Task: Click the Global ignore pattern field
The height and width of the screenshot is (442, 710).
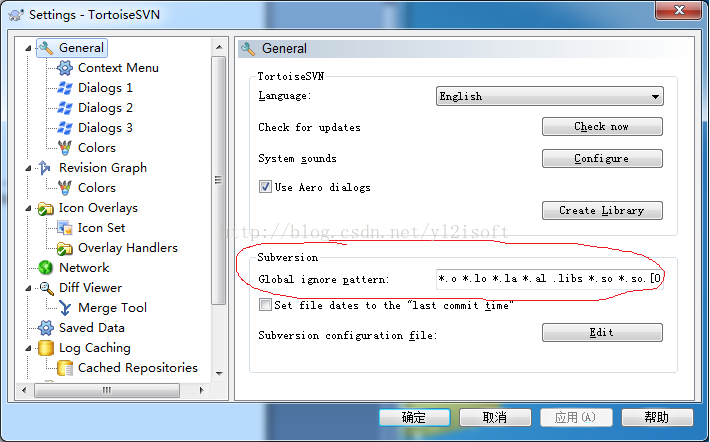Action: tap(550, 279)
